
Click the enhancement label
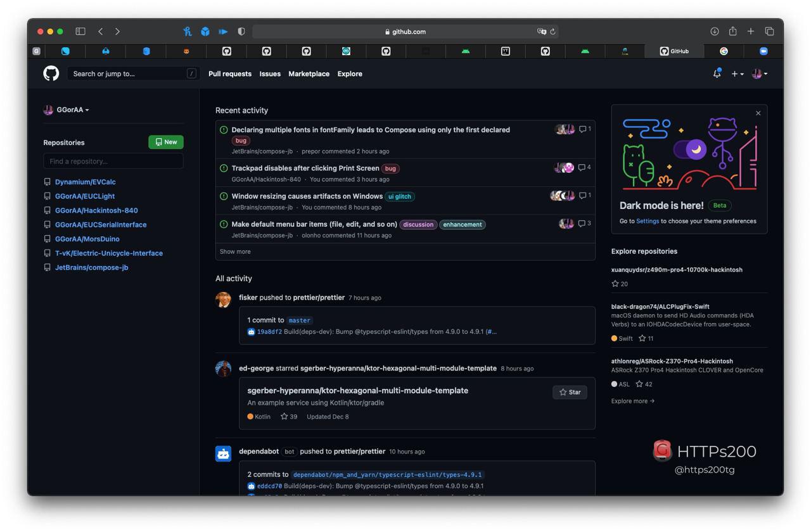[463, 224]
